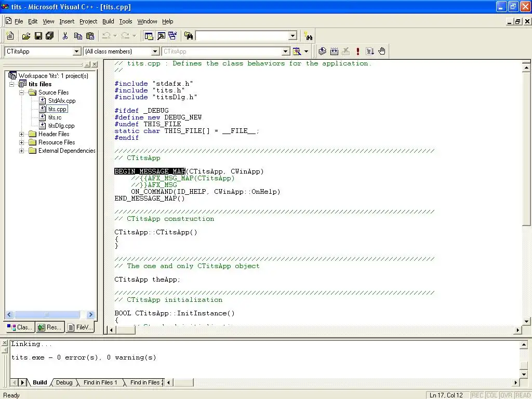Toggle the Workspace window icon
This screenshot has width=532, height=399.
coord(149,36)
